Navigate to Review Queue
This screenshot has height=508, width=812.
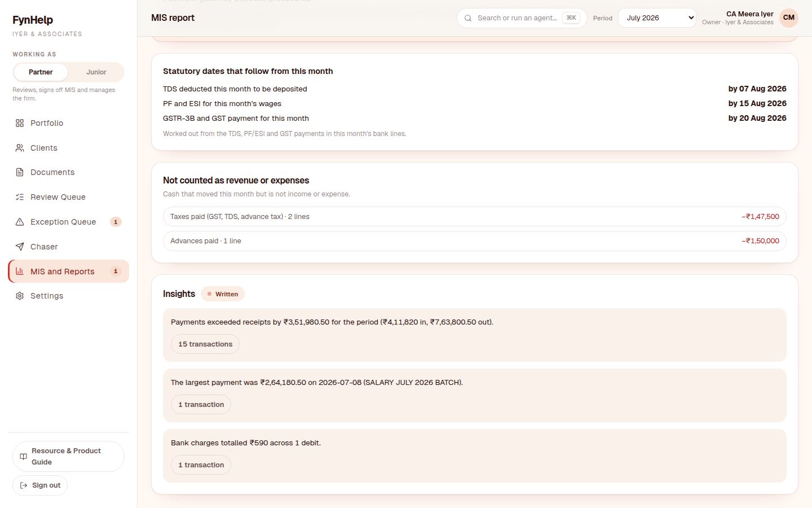point(68,197)
